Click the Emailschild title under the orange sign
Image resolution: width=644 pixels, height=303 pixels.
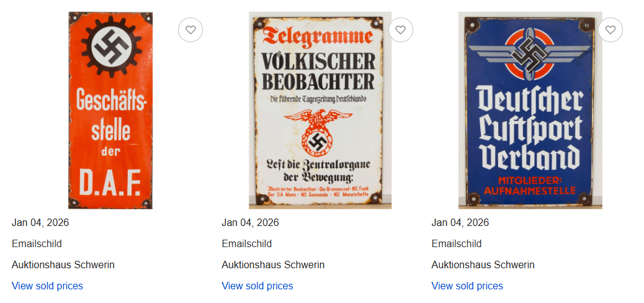point(37,243)
